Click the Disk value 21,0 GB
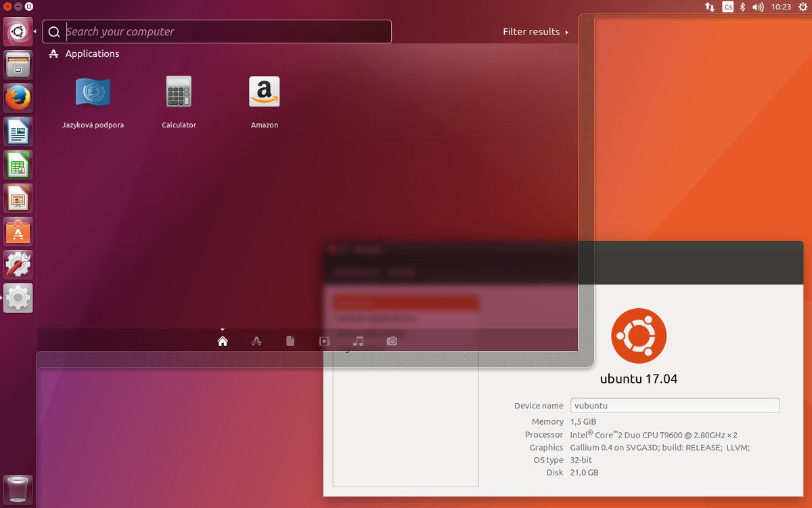Screen dimensions: 812x508 coord(585,473)
